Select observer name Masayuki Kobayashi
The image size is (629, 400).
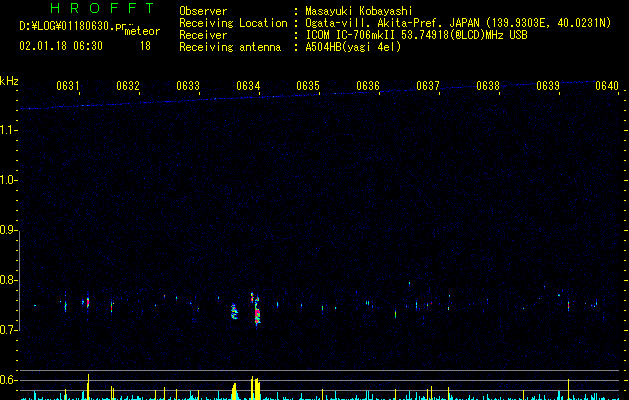[359, 11]
